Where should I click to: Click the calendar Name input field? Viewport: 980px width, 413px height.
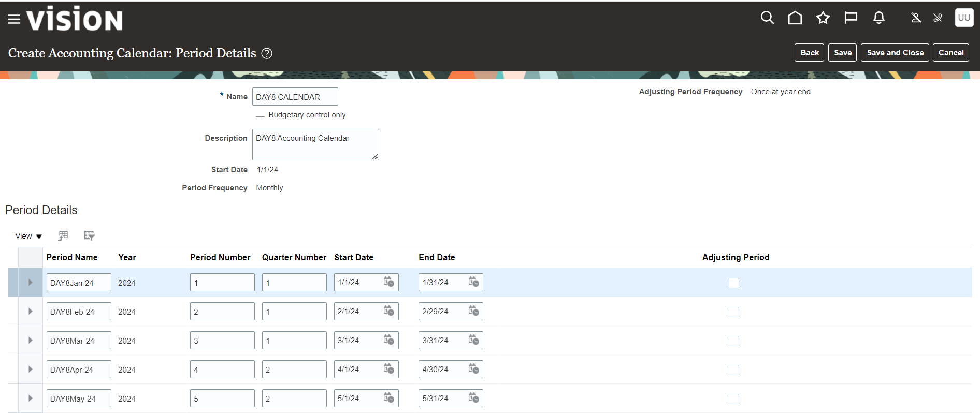pyautogui.click(x=295, y=97)
